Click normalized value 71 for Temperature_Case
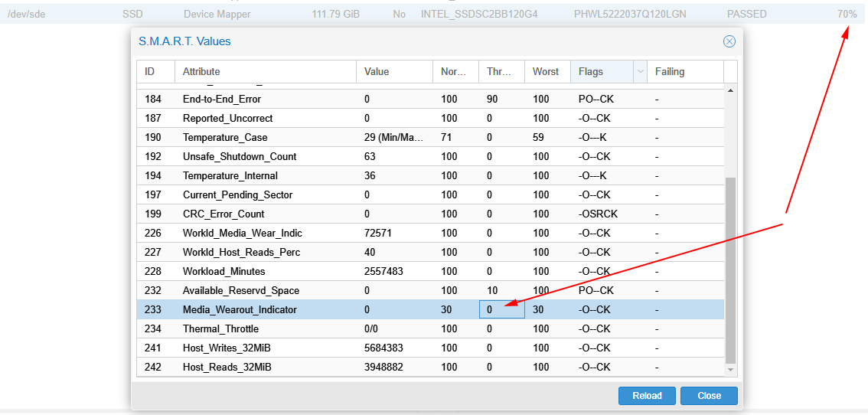This screenshot has height=415, width=868. pos(445,137)
